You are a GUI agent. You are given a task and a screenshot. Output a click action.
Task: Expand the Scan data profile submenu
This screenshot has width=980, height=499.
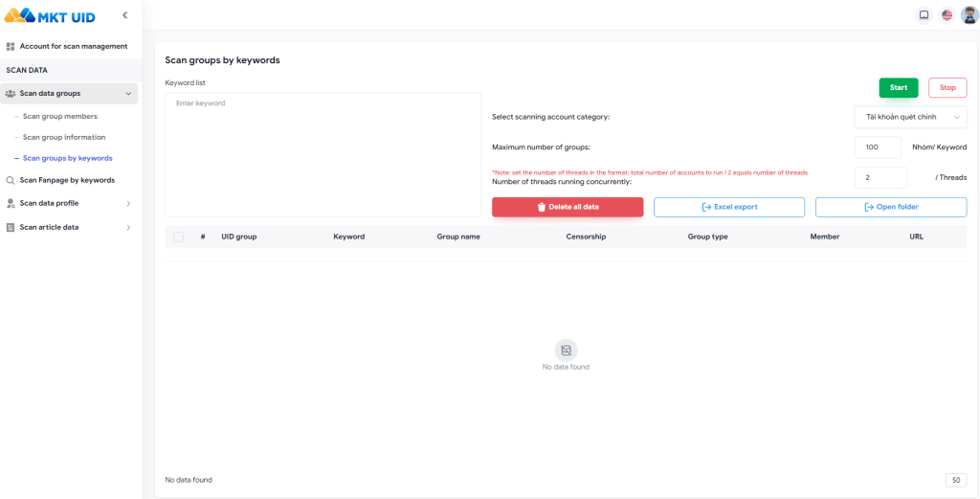pos(128,203)
